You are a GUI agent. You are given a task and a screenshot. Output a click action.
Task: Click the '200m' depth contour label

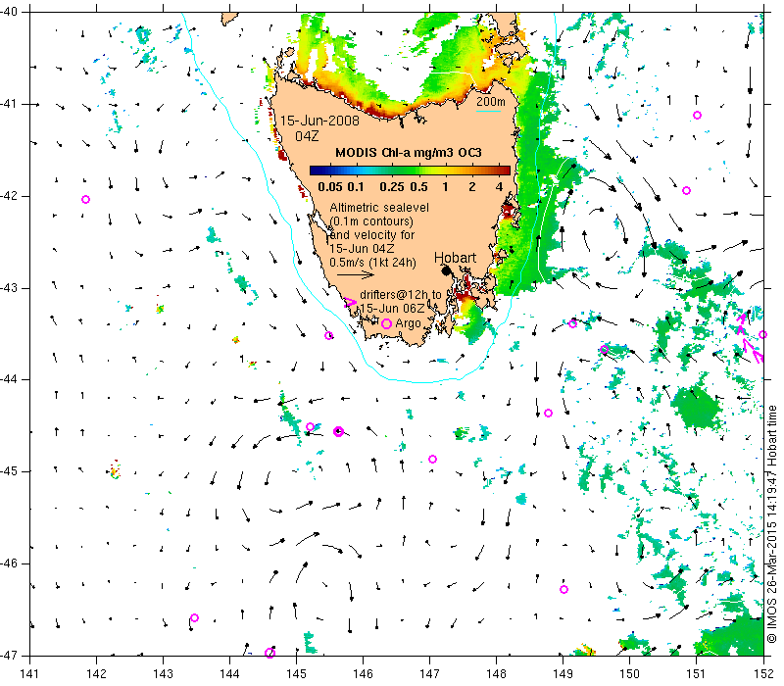491,102
